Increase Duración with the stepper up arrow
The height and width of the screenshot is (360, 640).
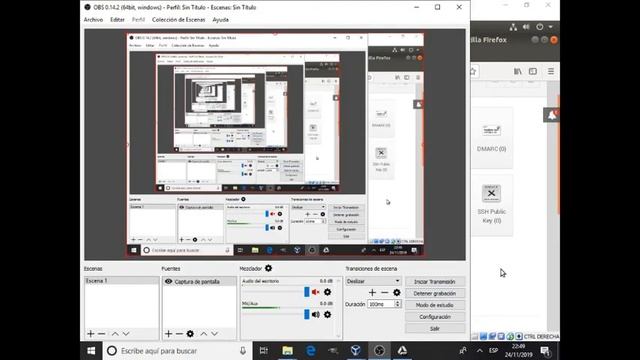398,302
